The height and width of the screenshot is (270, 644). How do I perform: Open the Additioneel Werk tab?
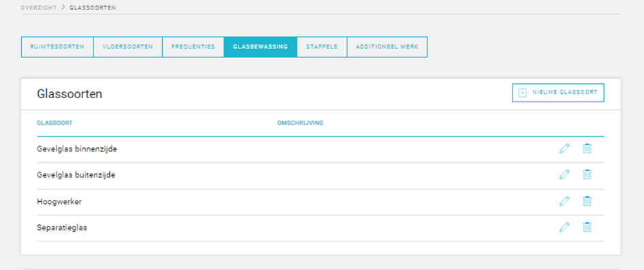point(387,47)
